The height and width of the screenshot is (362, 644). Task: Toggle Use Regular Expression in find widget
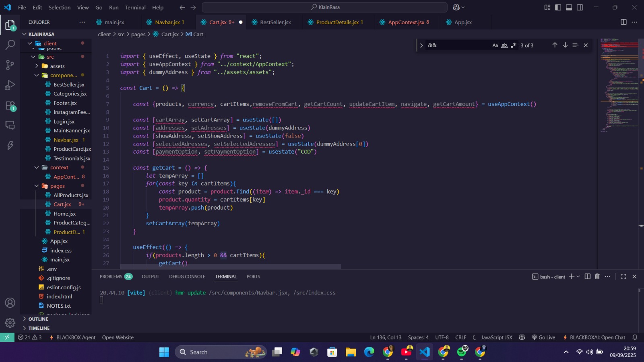(x=514, y=45)
